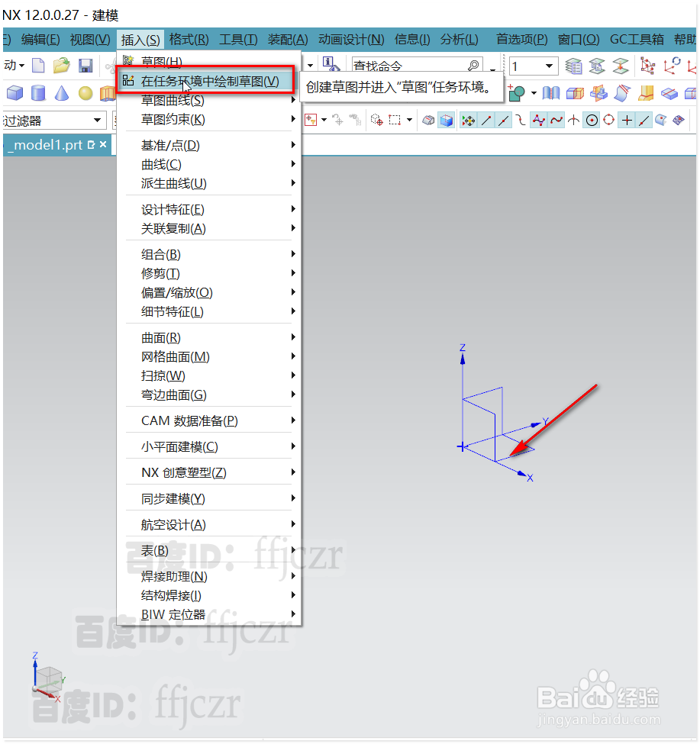Click the Layer Settings icon
The image size is (700, 744).
click(573, 66)
